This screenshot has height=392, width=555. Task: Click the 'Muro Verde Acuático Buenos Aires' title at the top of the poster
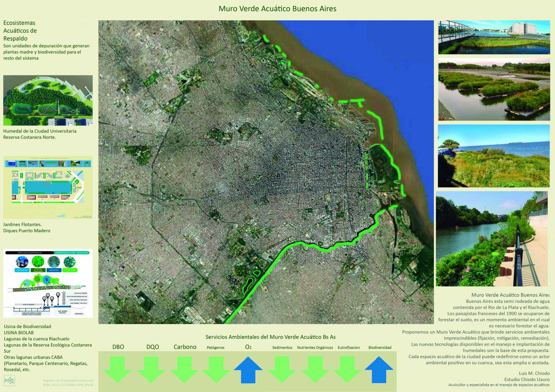[277, 9]
